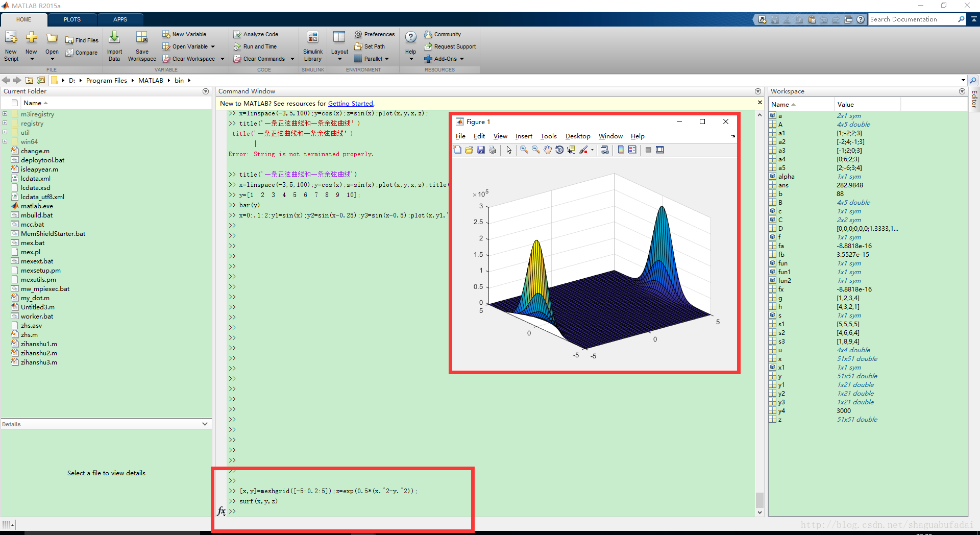Click Import Data icon
The image size is (980, 535).
[x=114, y=46]
